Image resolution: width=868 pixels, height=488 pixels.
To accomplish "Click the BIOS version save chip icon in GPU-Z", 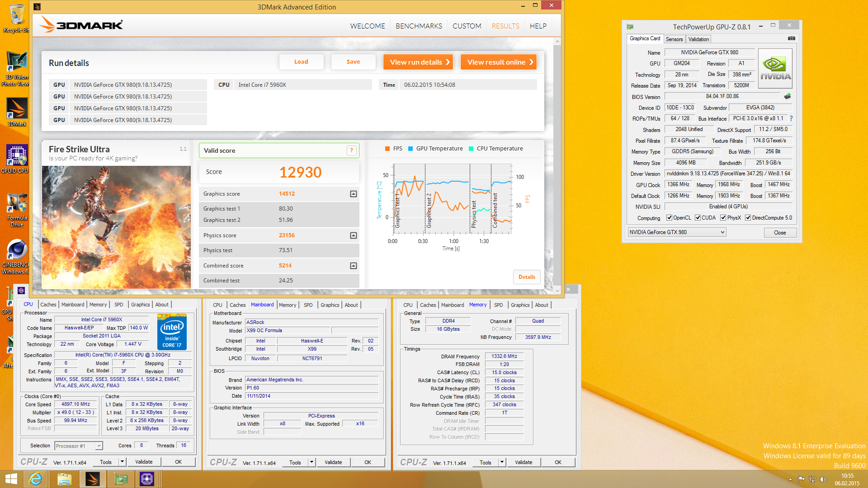I will [788, 96].
